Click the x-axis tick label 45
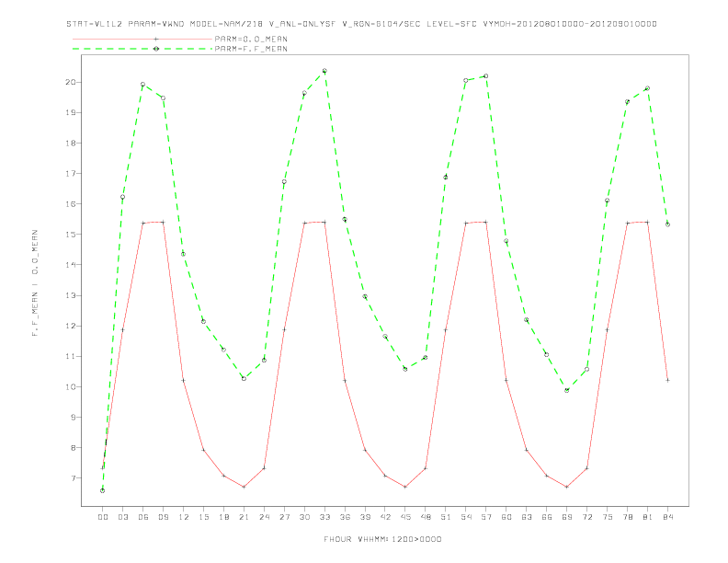The image size is (728, 563). pyautogui.click(x=405, y=517)
